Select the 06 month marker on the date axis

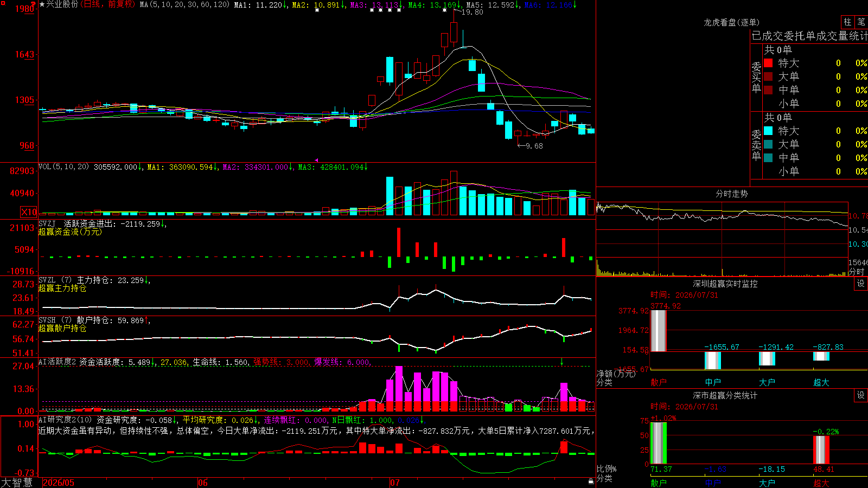(203, 483)
